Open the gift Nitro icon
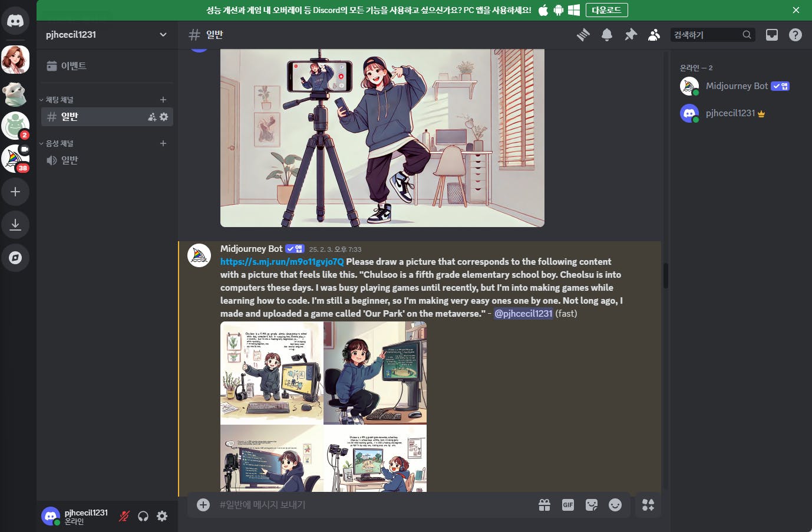 (544, 505)
